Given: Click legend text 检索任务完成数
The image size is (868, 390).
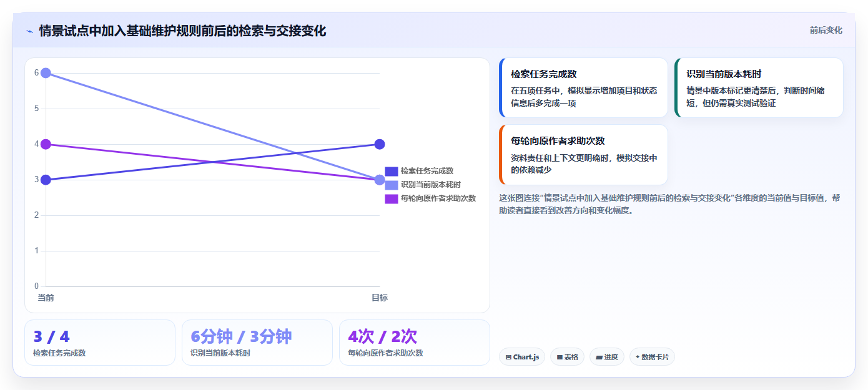Looking at the screenshot, I should [427, 171].
